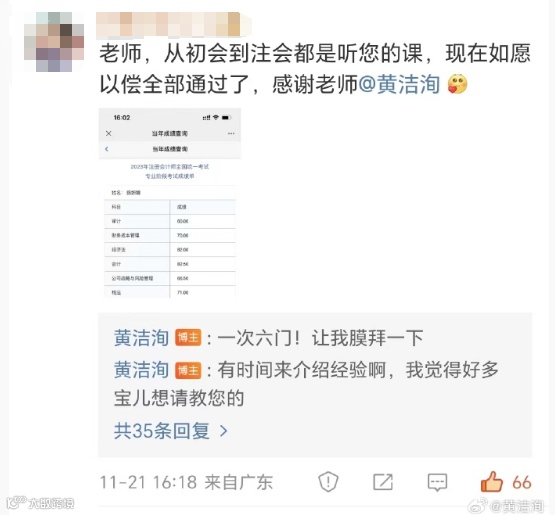
Task: Click the 11-21 16:18 timestamp
Action: coord(148,482)
